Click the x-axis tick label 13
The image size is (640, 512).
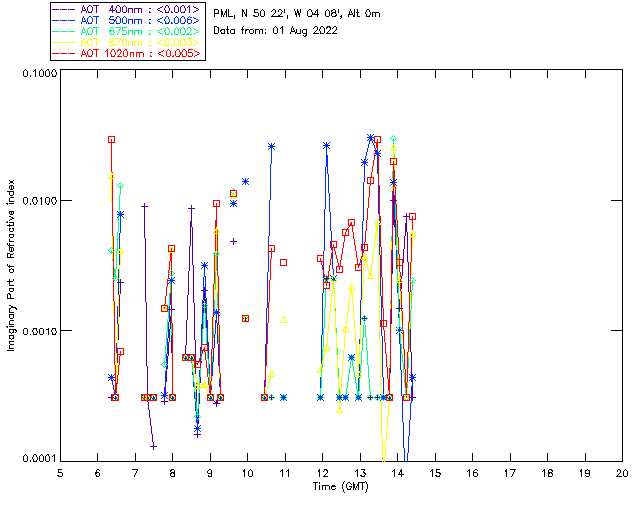point(360,473)
